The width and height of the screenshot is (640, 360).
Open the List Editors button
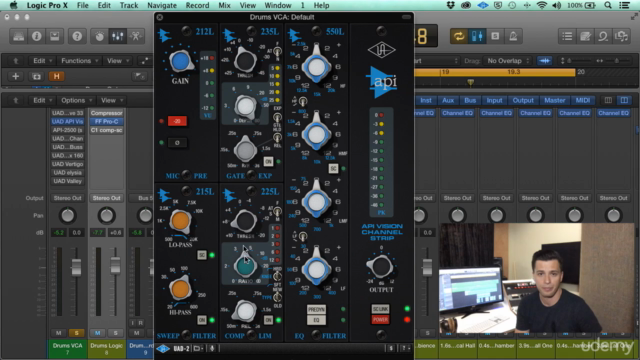tap(567, 36)
